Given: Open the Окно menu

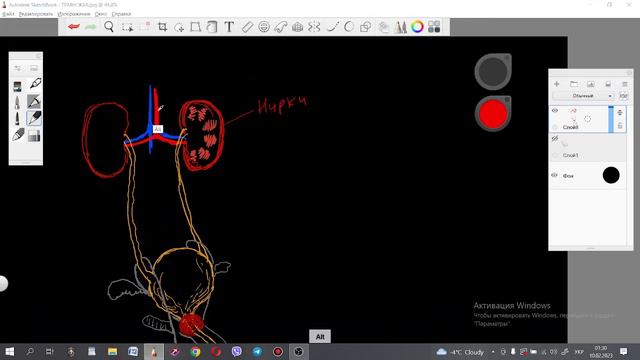Looking at the screenshot, I should pos(100,14).
